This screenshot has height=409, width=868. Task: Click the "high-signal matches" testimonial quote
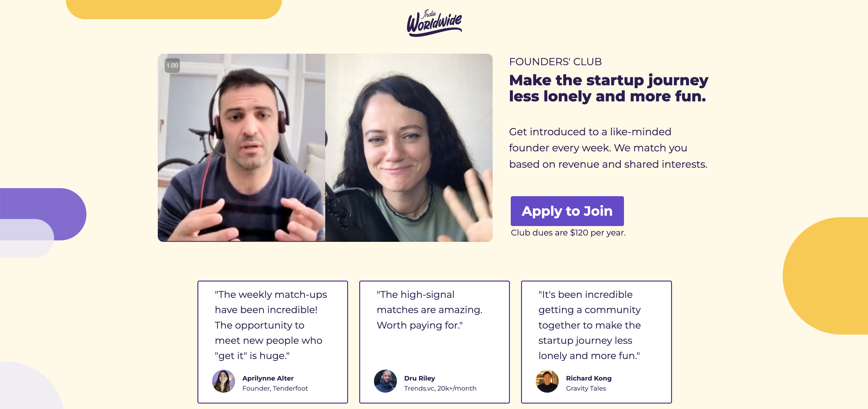click(429, 309)
